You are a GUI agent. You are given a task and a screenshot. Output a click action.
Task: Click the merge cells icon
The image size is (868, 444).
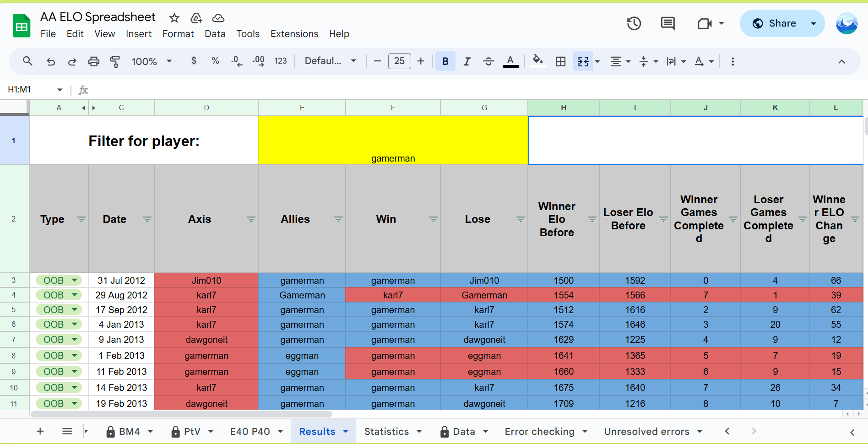click(x=583, y=61)
